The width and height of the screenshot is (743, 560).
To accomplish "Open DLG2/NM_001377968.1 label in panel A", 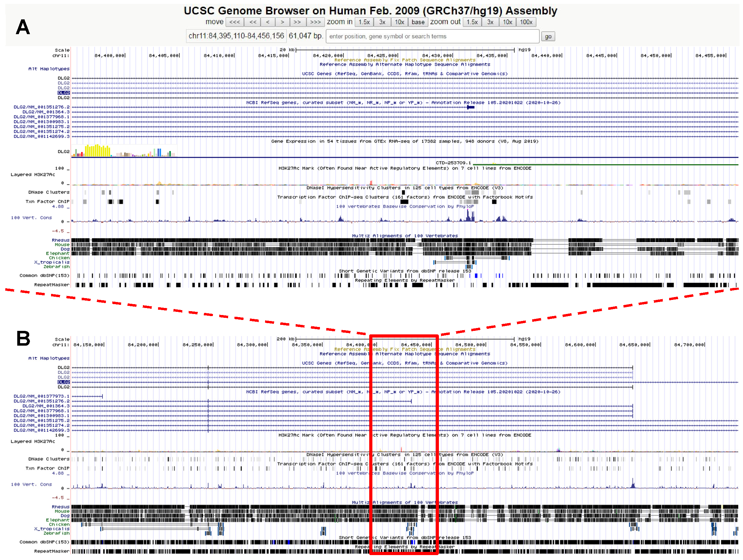I will click(x=42, y=117).
